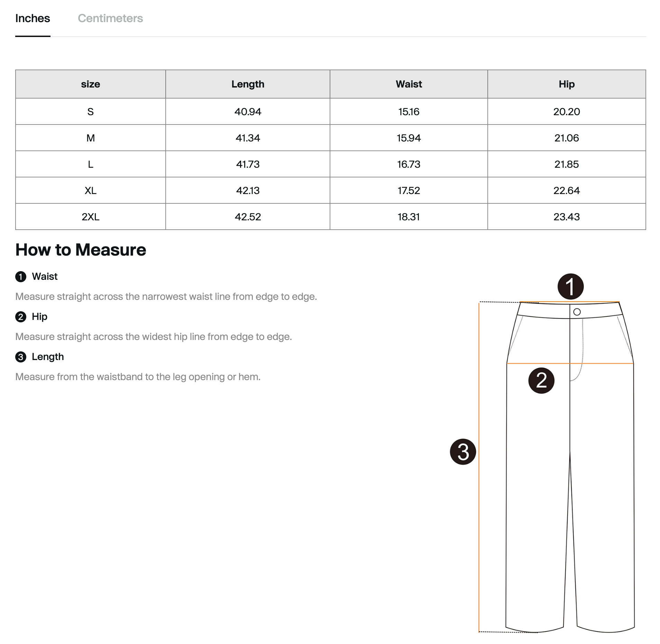The width and height of the screenshot is (660, 644).
Task: Click the M waist value 15.94
Action: [409, 138]
